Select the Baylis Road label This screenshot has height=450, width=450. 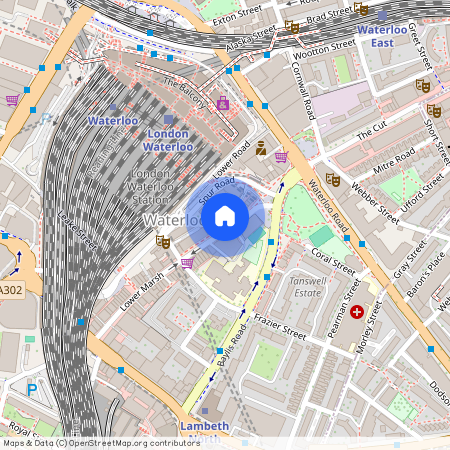(232, 345)
